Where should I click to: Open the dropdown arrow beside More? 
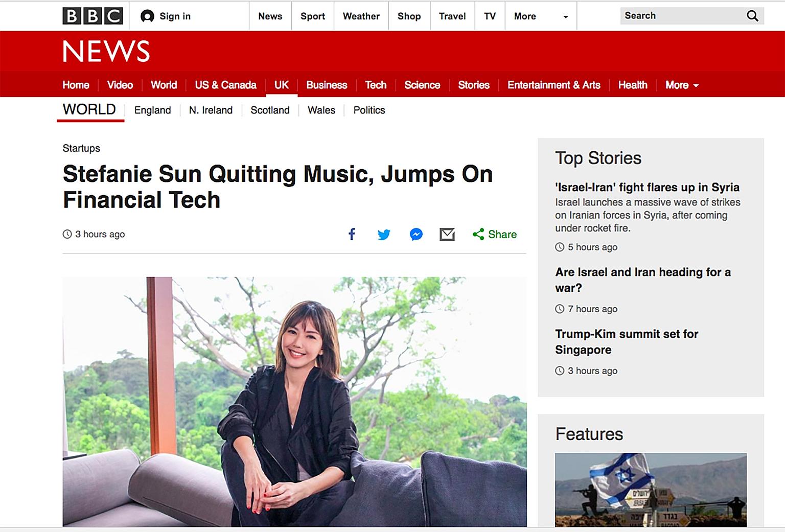click(565, 17)
